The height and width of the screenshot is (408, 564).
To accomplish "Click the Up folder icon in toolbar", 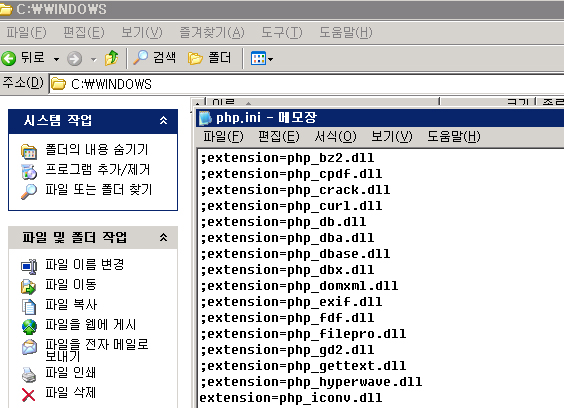I will [x=112, y=58].
